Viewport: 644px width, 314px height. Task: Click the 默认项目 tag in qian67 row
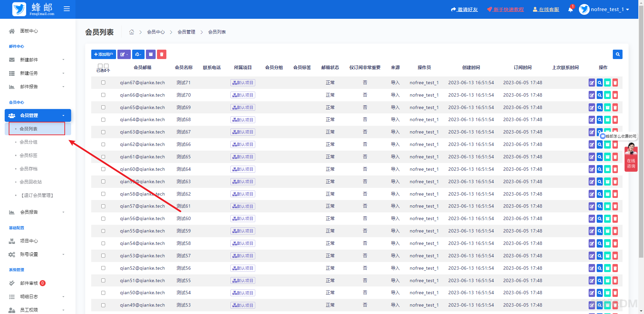243,83
